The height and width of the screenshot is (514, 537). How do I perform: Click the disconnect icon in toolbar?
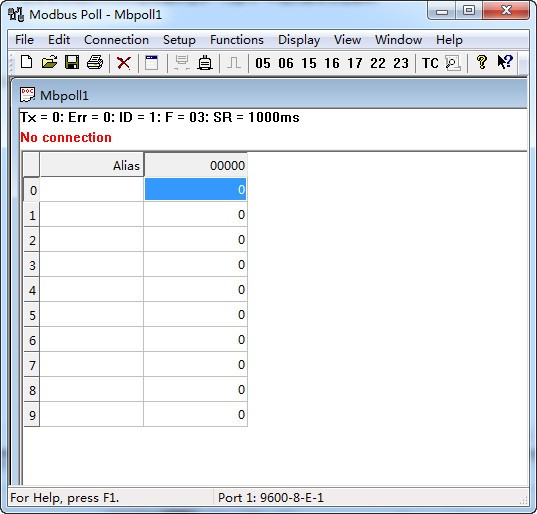pos(205,63)
